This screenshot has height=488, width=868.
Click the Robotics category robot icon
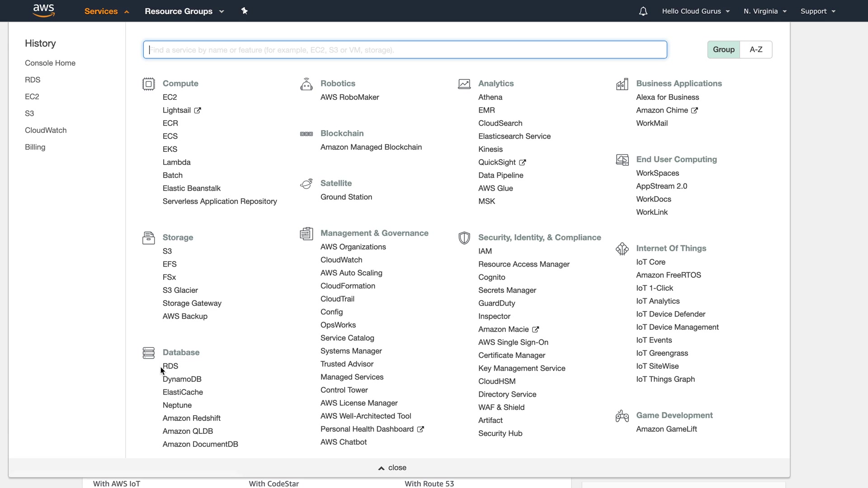tap(306, 84)
